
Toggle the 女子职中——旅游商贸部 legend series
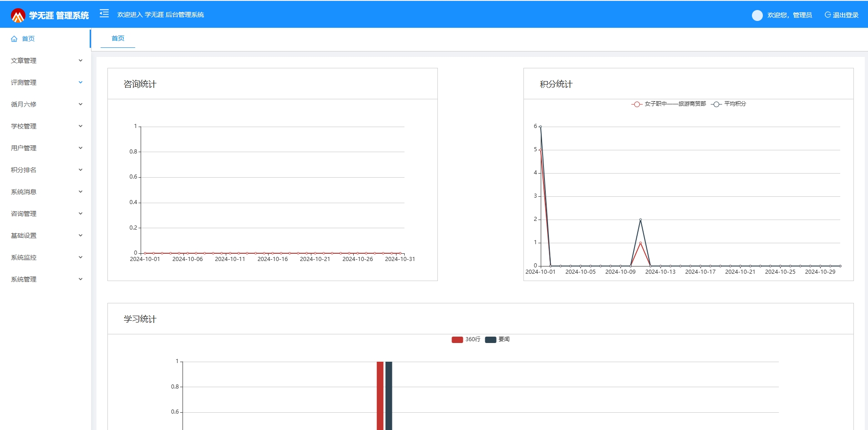669,104
